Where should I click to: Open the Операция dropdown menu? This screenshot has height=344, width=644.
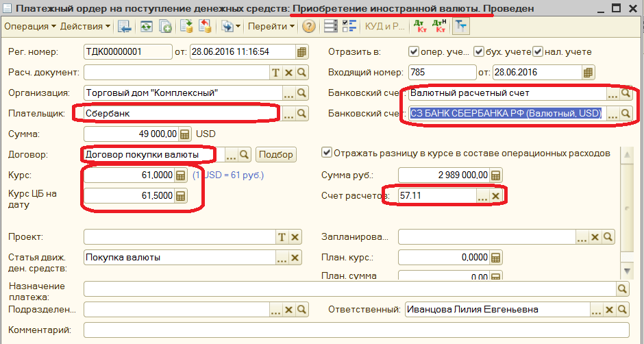point(30,26)
